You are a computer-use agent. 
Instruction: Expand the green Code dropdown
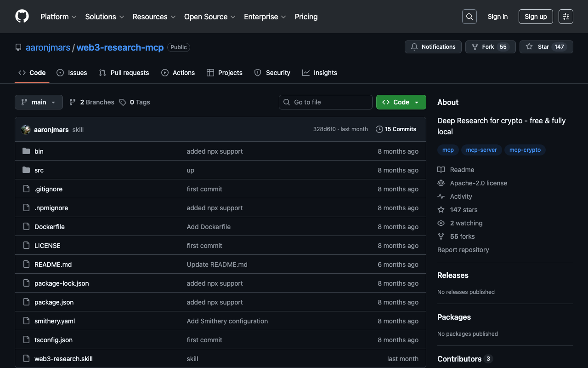pyautogui.click(x=401, y=102)
